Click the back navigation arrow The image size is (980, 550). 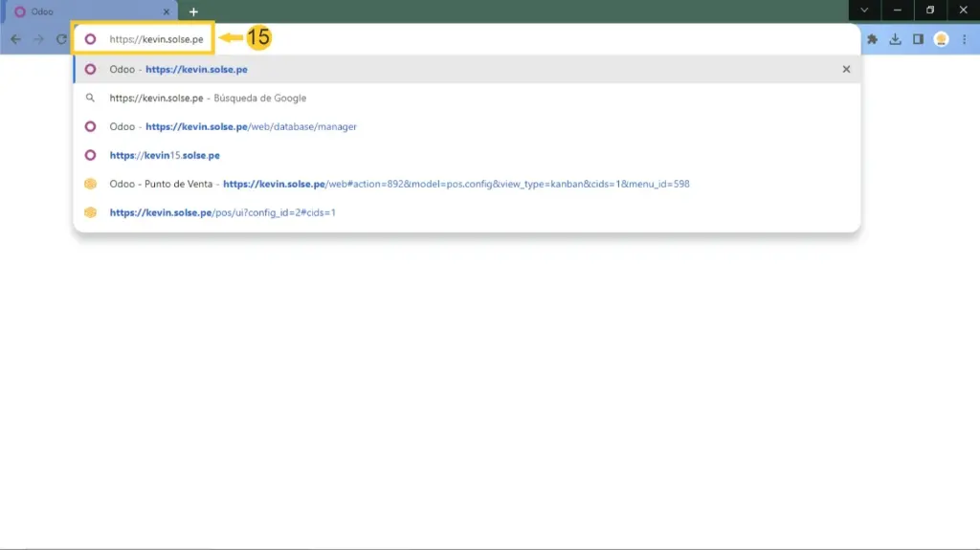pos(15,39)
